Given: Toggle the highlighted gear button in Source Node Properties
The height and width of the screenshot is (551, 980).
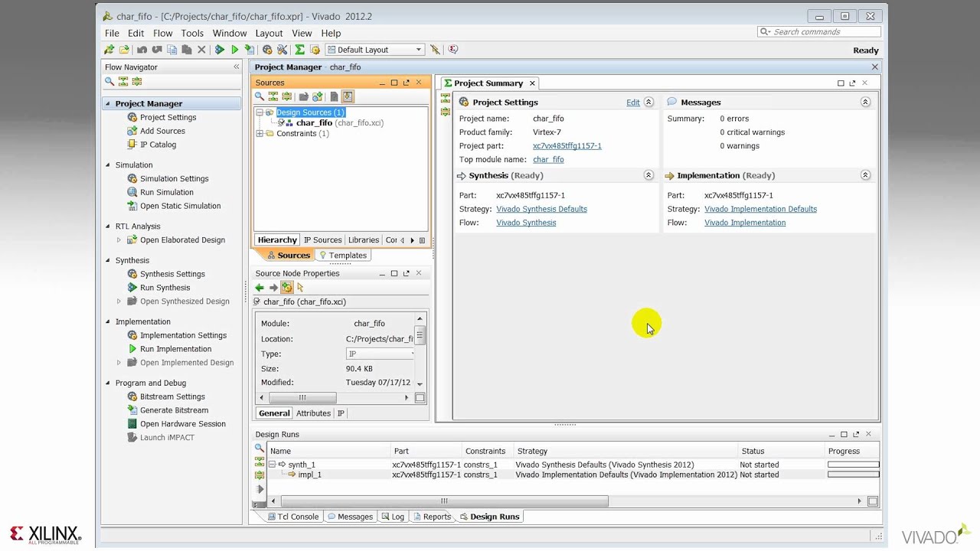Looking at the screenshot, I should click(286, 288).
